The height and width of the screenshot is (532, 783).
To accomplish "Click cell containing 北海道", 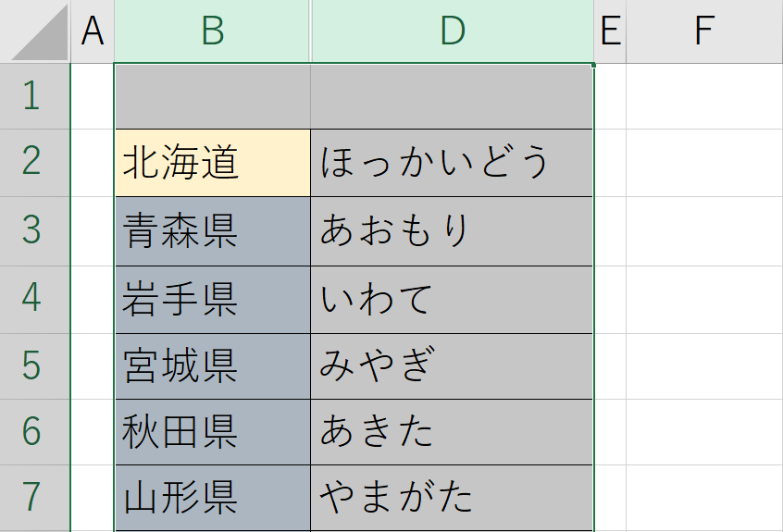I will click(x=213, y=163).
